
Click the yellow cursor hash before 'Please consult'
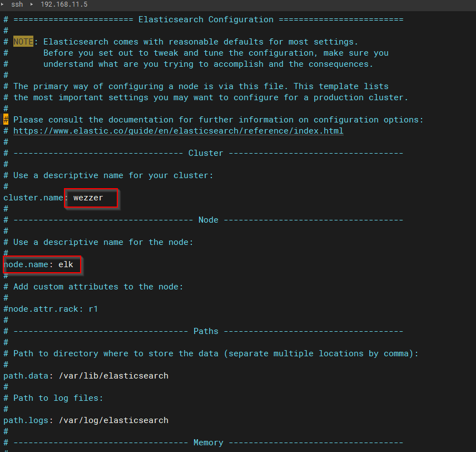(6, 120)
